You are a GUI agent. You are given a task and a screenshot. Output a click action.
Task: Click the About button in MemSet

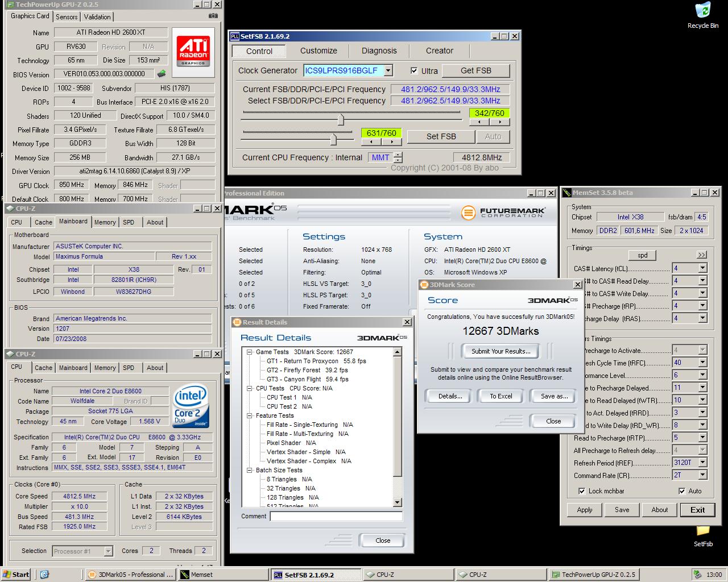point(660,510)
